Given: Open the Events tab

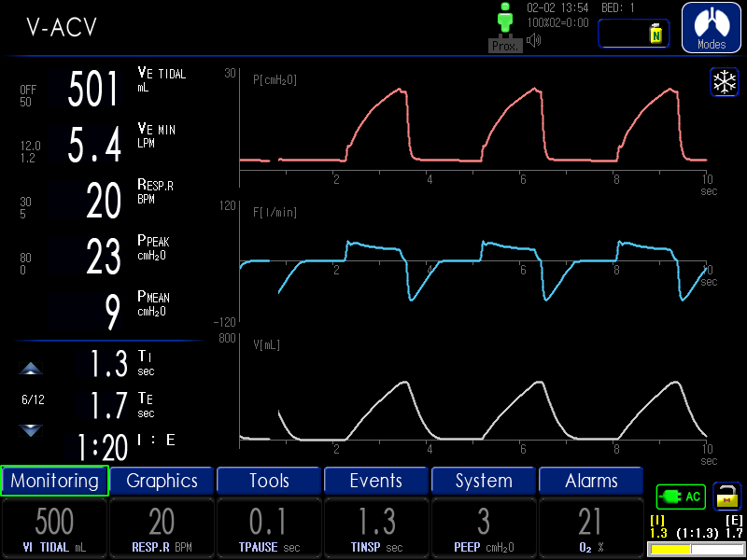Looking at the screenshot, I should 376,481.
